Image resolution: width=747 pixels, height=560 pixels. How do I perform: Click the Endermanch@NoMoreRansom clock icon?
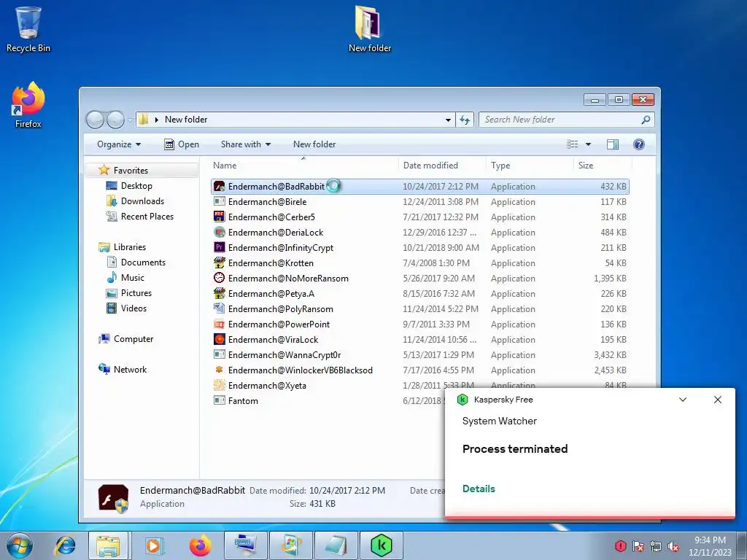[219, 278]
